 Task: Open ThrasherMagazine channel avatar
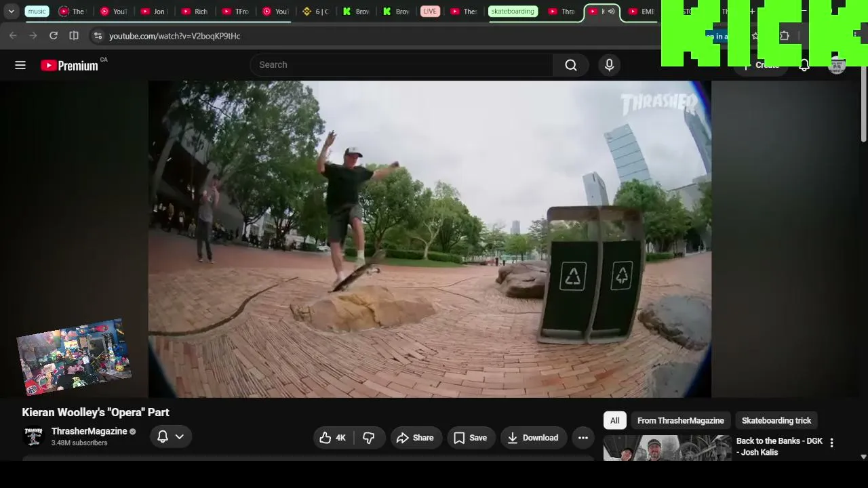pyautogui.click(x=33, y=436)
